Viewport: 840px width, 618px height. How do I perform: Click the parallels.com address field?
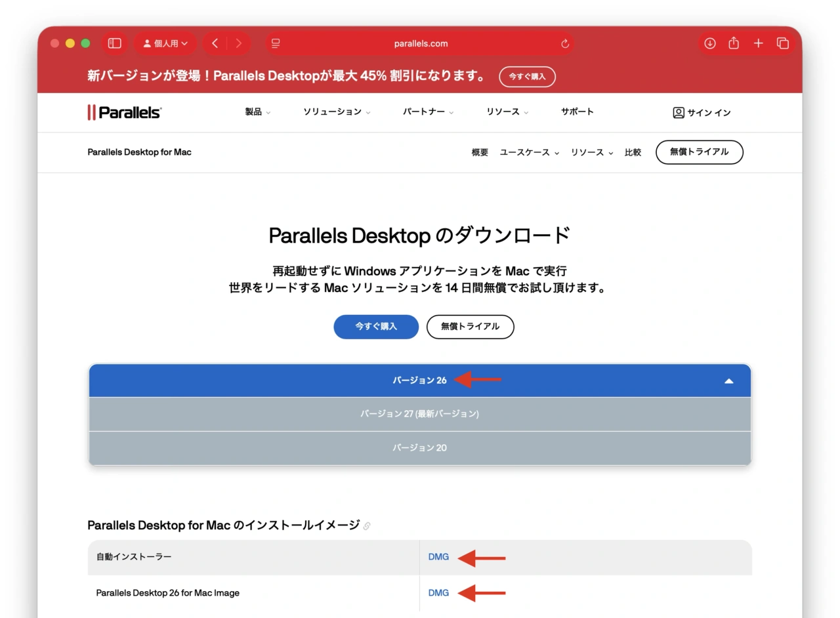click(421, 43)
